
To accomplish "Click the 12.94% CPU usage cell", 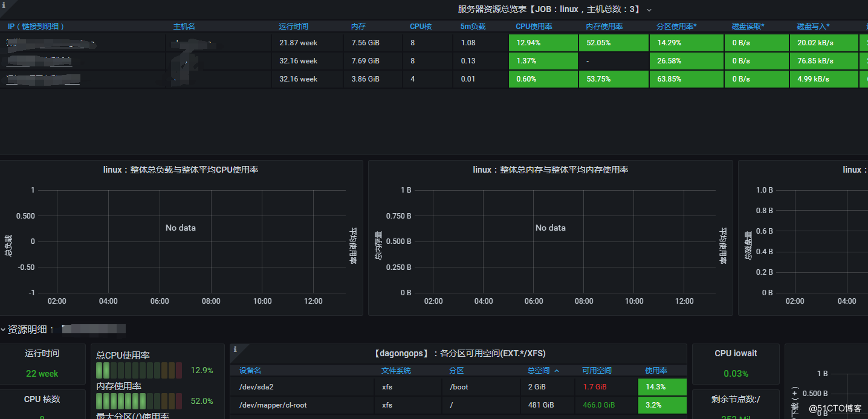I will click(x=543, y=43).
